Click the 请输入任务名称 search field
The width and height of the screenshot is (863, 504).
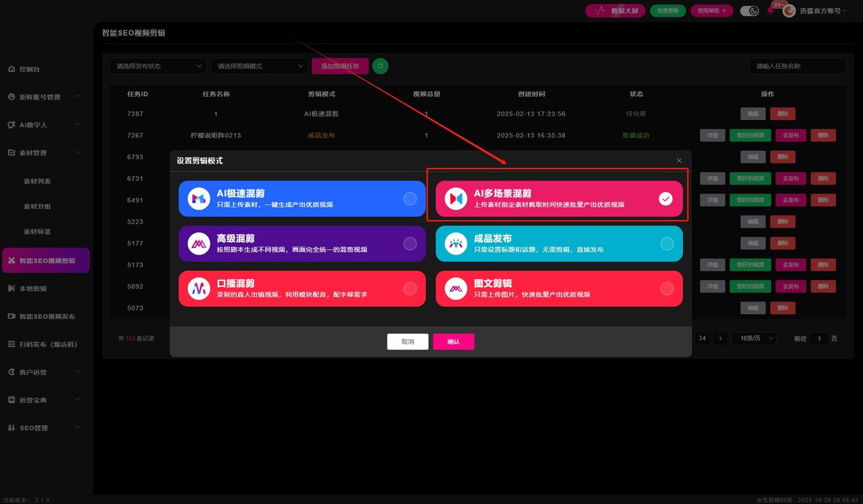(x=797, y=66)
